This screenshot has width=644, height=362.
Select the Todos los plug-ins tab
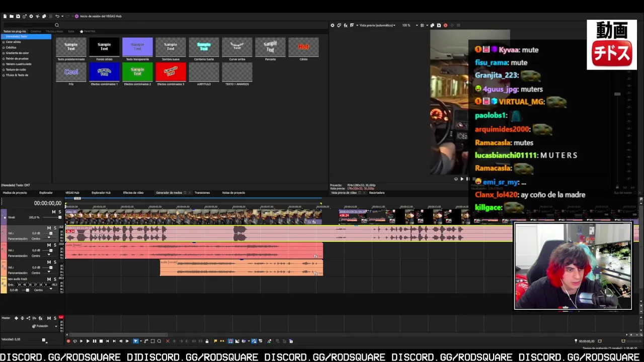pos(15,31)
